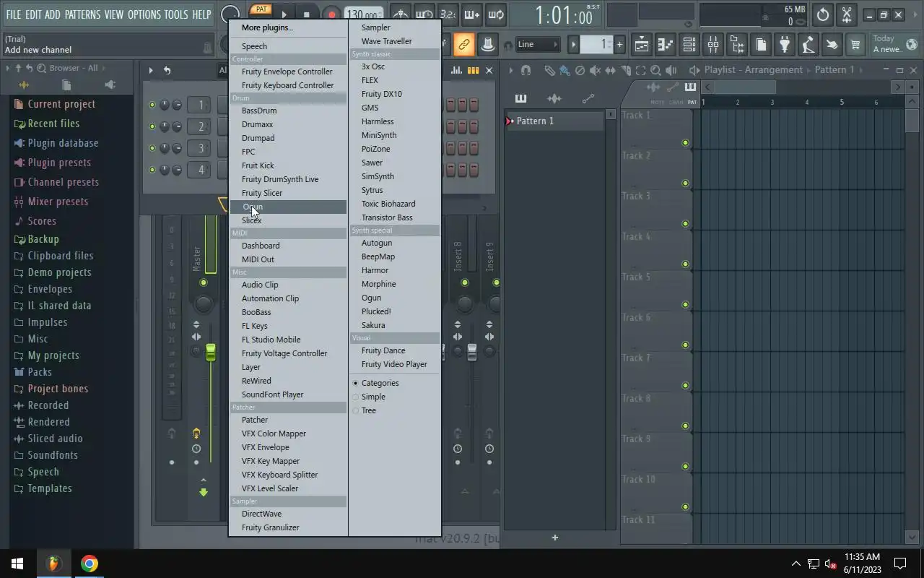Adjust the Master mixer fader
The height and width of the screenshot is (578, 924).
pyautogui.click(x=211, y=352)
